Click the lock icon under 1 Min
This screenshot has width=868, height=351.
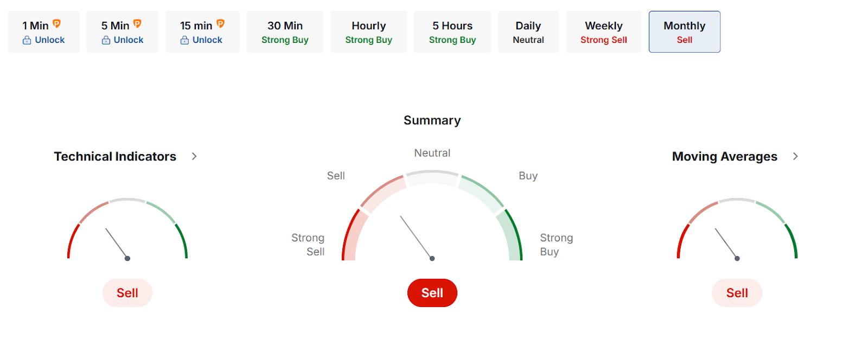pyautogui.click(x=27, y=40)
